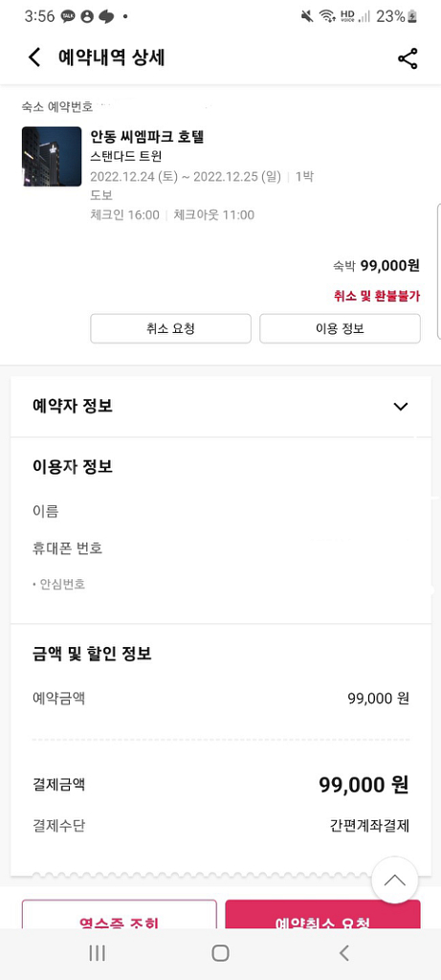Viewport: 441px width, 980px height.
Task: Tap the Android back navigation button
Action: click(x=343, y=952)
